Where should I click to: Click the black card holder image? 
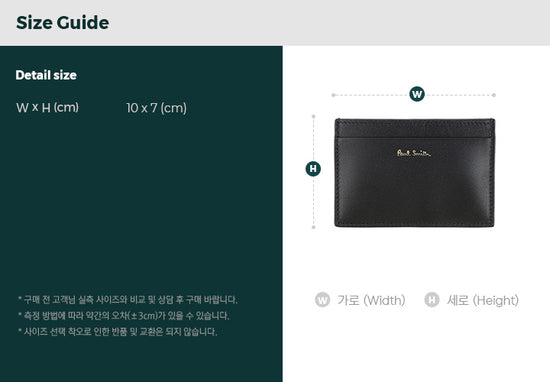click(x=415, y=173)
